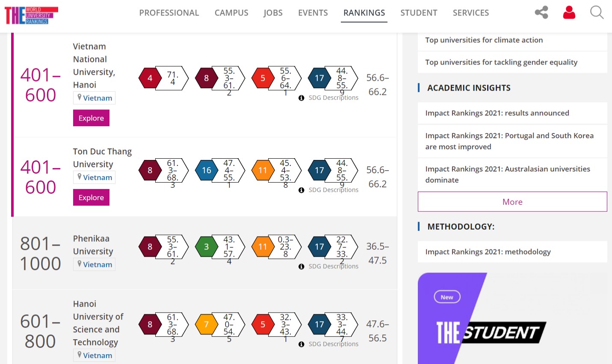Image resolution: width=612 pixels, height=364 pixels.
Task: Open the search magnifier icon
Action: click(597, 12)
